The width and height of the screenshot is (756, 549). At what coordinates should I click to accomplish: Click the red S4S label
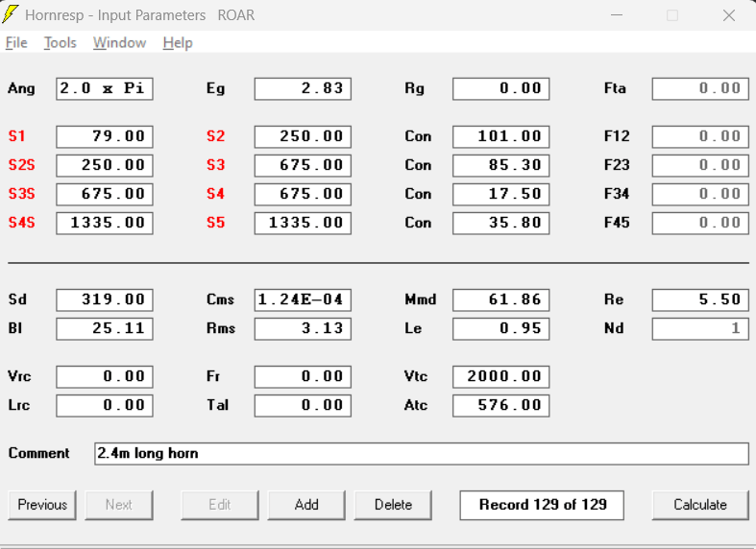(x=22, y=223)
